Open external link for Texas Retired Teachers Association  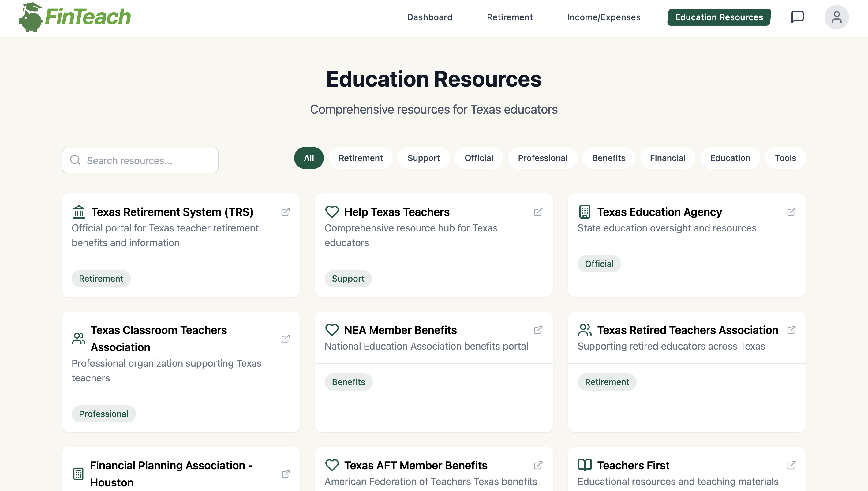(791, 330)
